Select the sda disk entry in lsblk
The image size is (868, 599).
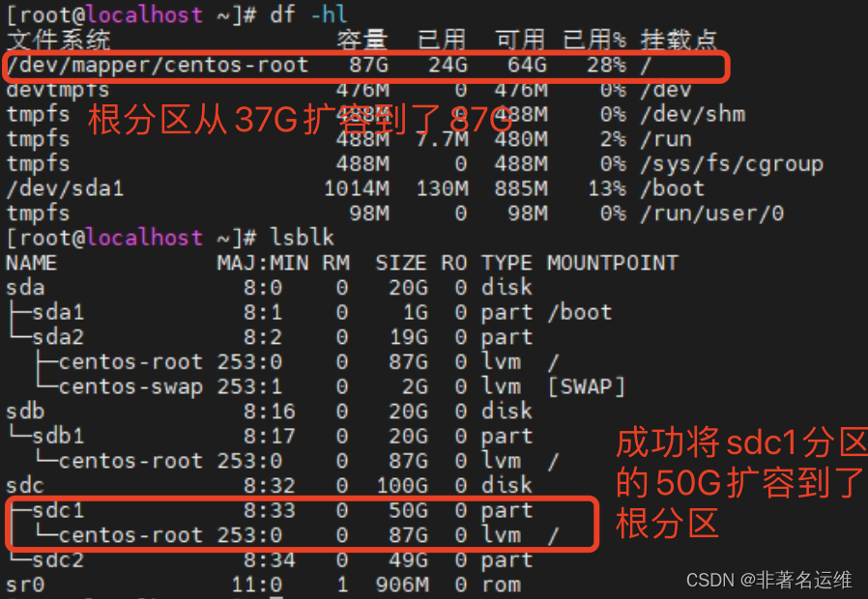pos(269,288)
